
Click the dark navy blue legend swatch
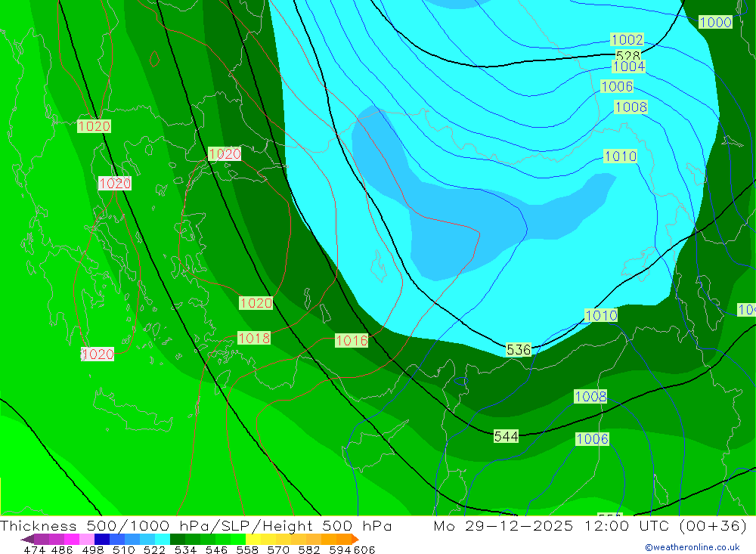[x=102, y=539]
